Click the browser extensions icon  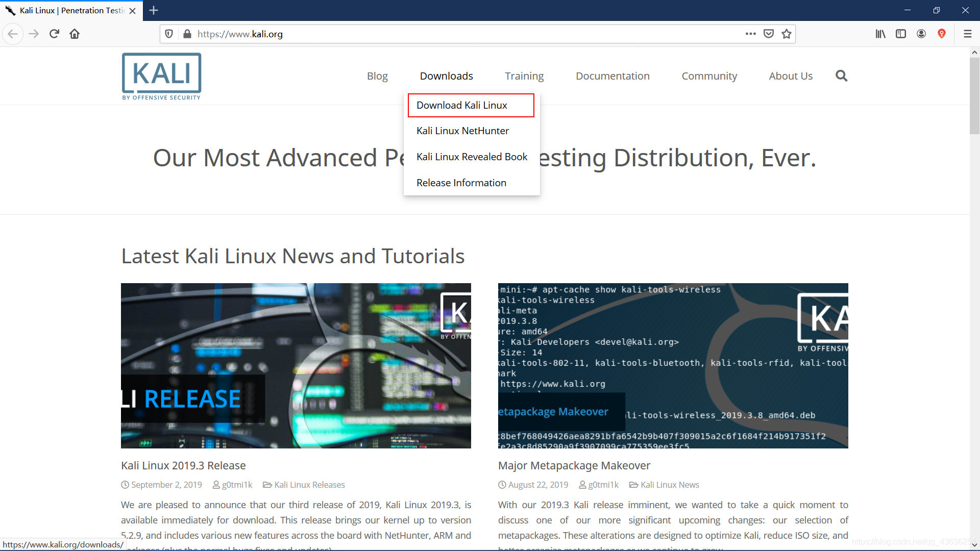(942, 34)
